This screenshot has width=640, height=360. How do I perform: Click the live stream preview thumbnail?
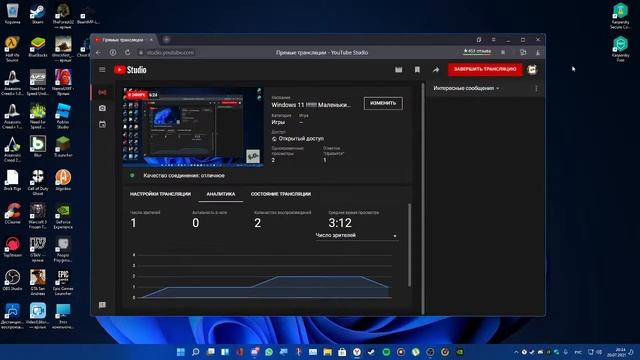pos(193,127)
